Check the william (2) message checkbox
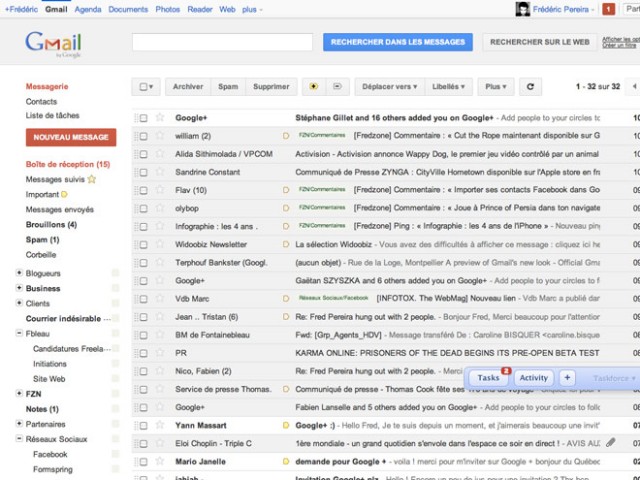Image resolution: width=640 pixels, height=480 pixels. 144,136
